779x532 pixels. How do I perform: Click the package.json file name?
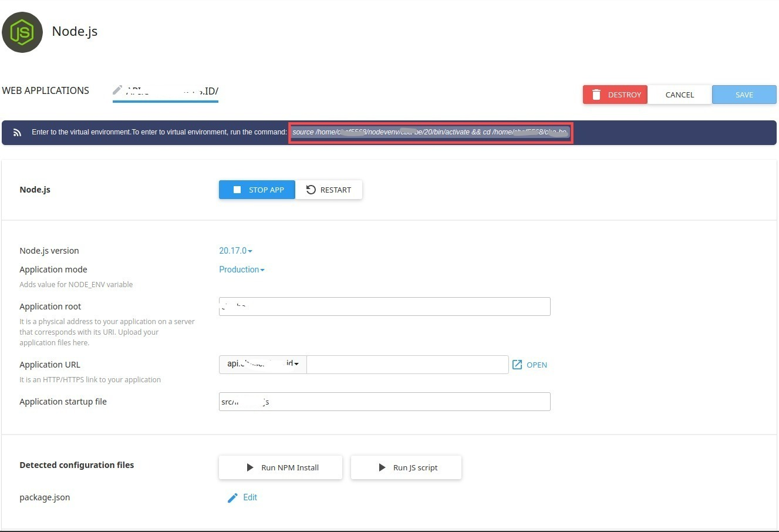click(45, 497)
